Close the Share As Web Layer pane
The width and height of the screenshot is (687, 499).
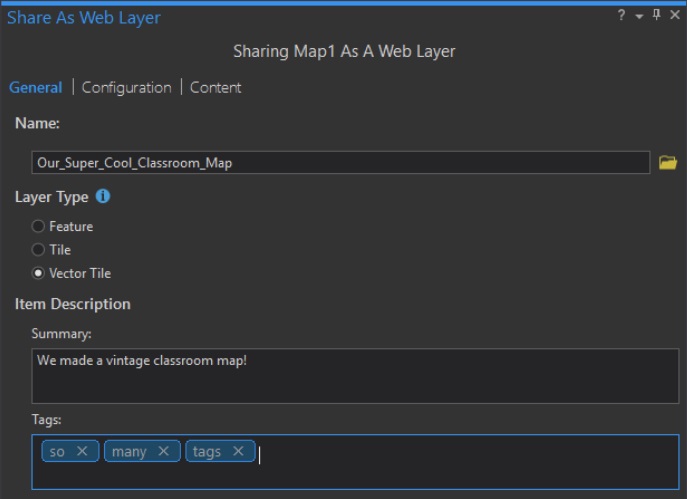673,16
